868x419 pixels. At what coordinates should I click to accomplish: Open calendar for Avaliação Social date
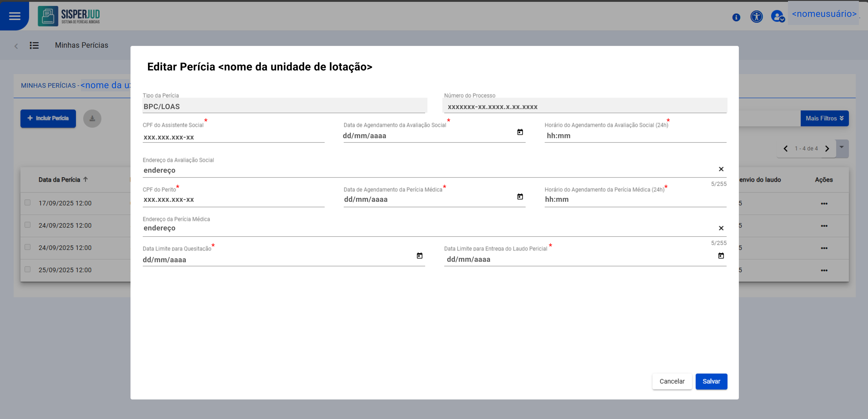pyautogui.click(x=520, y=132)
